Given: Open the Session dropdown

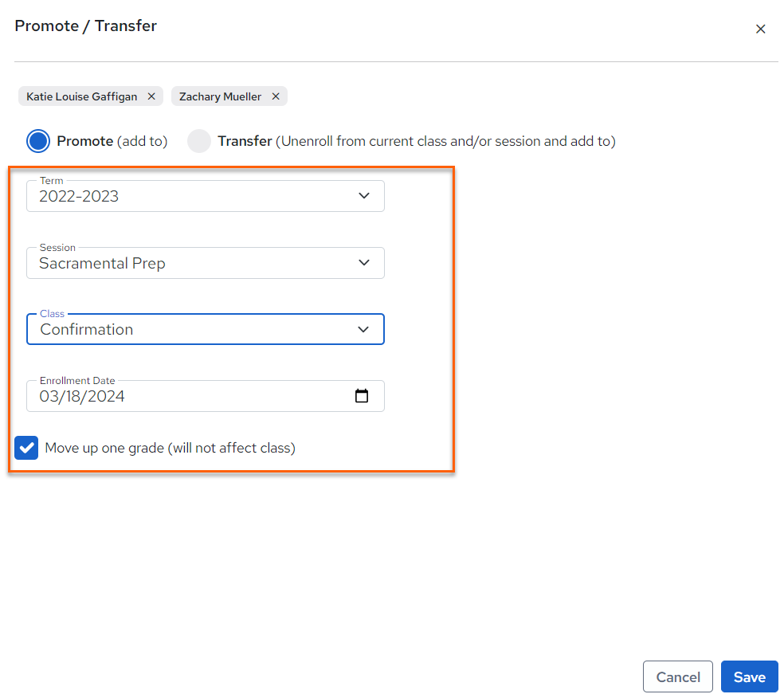Looking at the screenshot, I should (205, 263).
